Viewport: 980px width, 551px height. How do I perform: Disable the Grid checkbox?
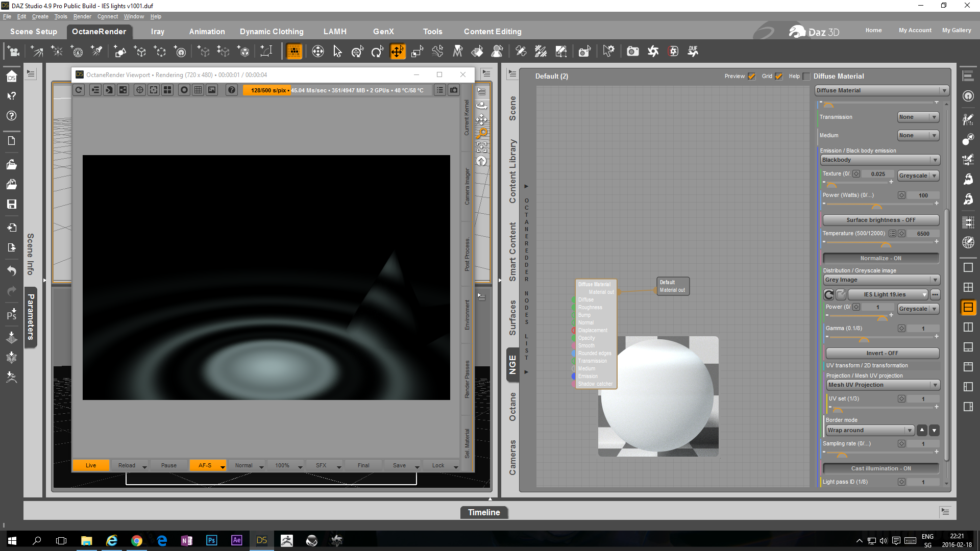pyautogui.click(x=778, y=77)
